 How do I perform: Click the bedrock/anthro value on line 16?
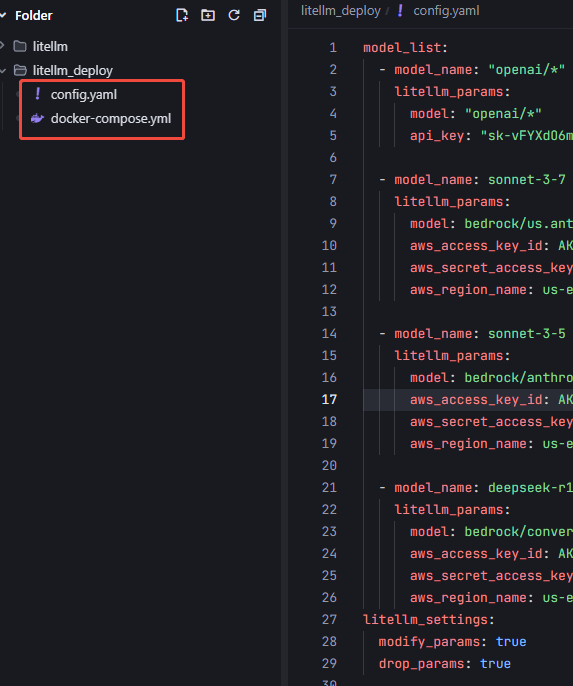pyautogui.click(x=518, y=378)
